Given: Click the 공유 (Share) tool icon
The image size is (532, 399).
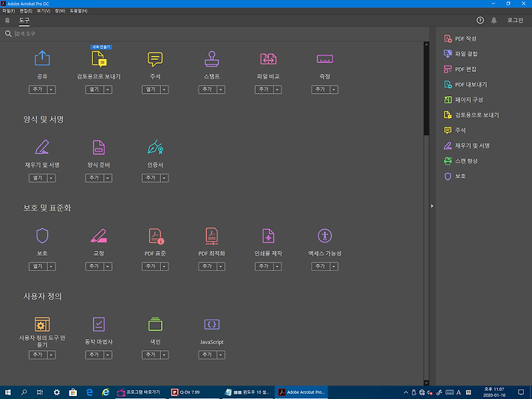Looking at the screenshot, I should tap(42, 58).
